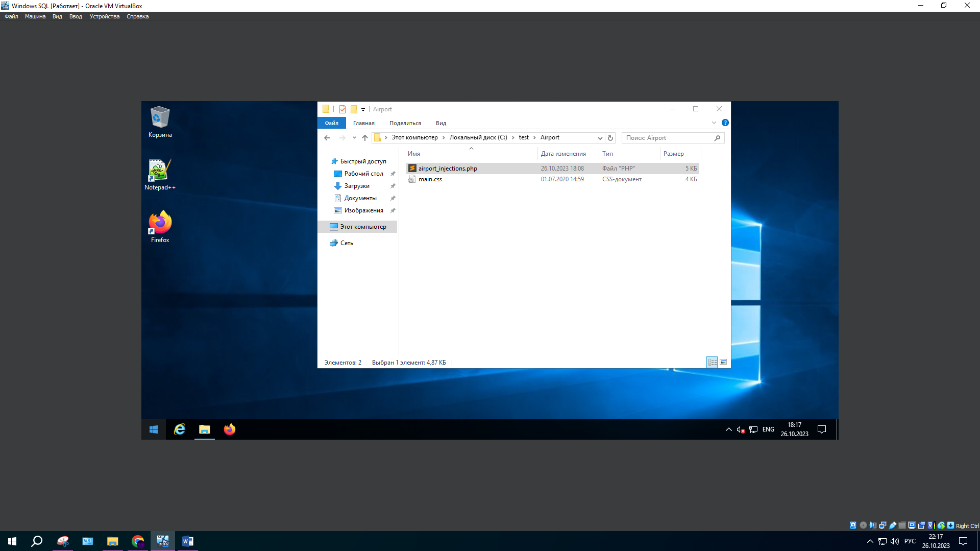Open the Корзина recycle bin icon
The image size is (980, 551).
tap(160, 122)
